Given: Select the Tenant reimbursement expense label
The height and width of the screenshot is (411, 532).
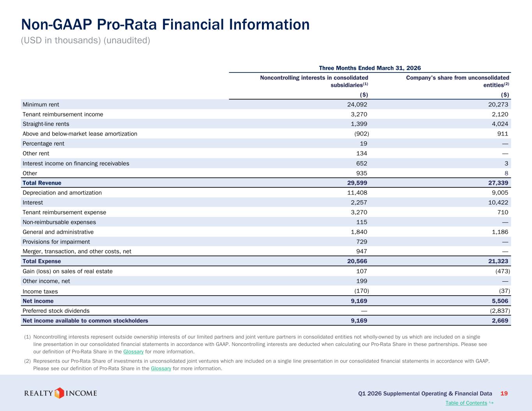Looking at the screenshot, I should tap(64, 212).
